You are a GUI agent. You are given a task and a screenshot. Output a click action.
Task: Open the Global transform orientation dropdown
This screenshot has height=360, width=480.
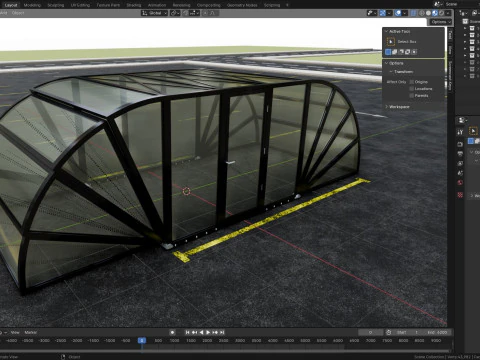pyautogui.click(x=154, y=13)
